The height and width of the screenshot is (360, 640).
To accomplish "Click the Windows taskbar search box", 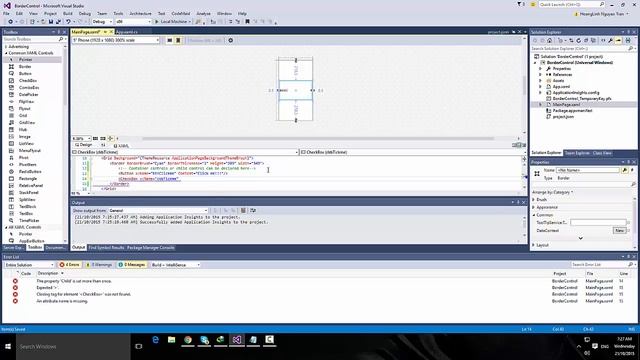I will click(x=73, y=347).
